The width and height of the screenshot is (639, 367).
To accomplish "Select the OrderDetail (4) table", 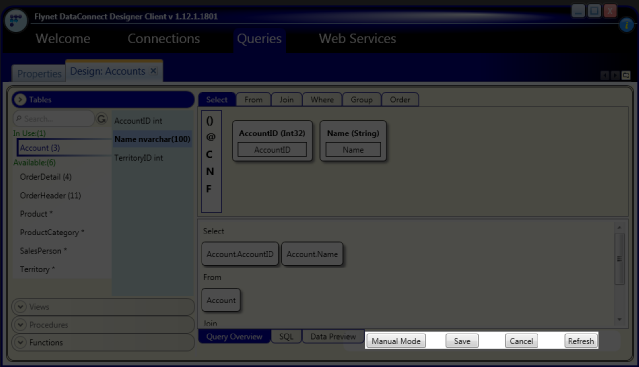I will 46,177.
